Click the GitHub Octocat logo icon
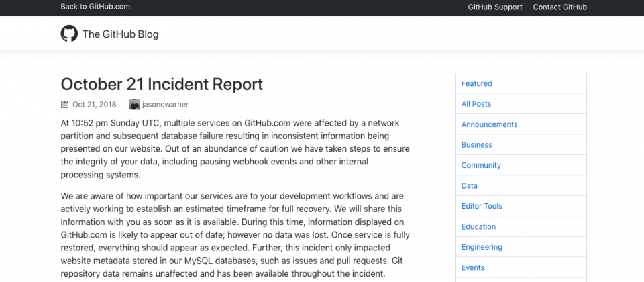Screen dimensions: 644x282 pyautogui.click(x=69, y=34)
